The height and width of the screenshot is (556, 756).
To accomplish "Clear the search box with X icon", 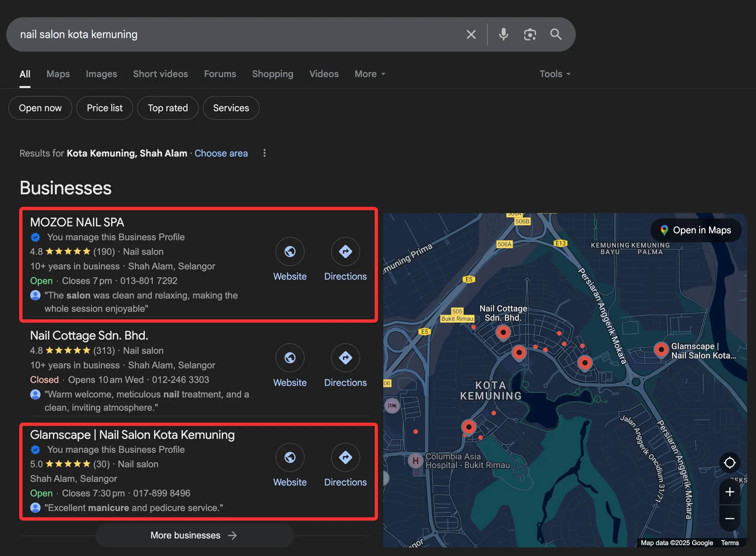I will (471, 34).
